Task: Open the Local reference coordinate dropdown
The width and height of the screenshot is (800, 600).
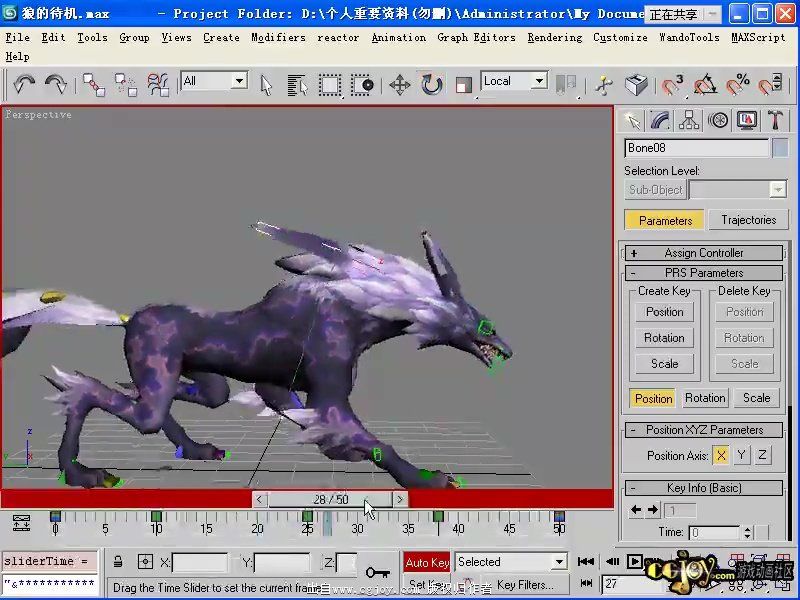Action: click(514, 81)
